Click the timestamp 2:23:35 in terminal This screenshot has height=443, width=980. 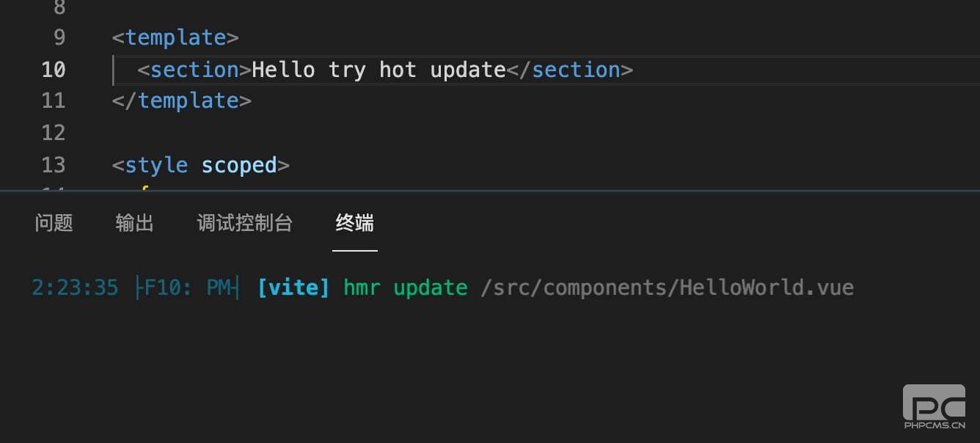[x=74, y=288]
